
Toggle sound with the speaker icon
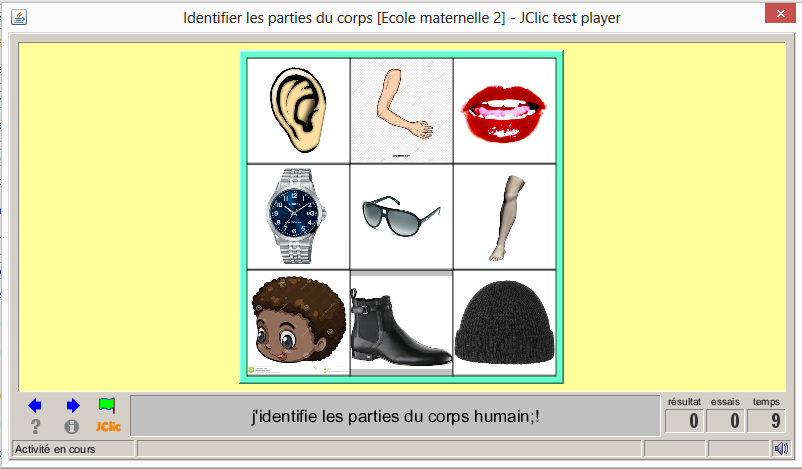[781, 449]
